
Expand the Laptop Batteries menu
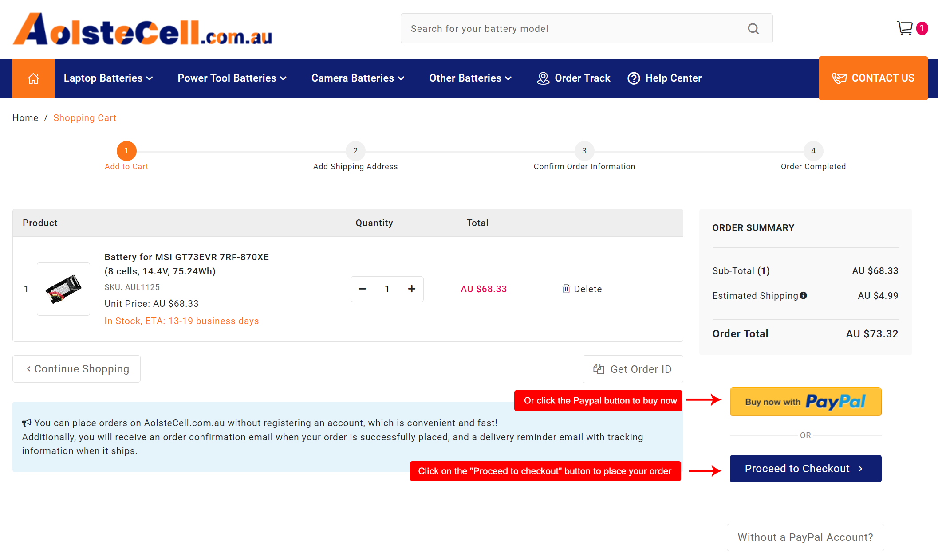(x=108, y=78)
